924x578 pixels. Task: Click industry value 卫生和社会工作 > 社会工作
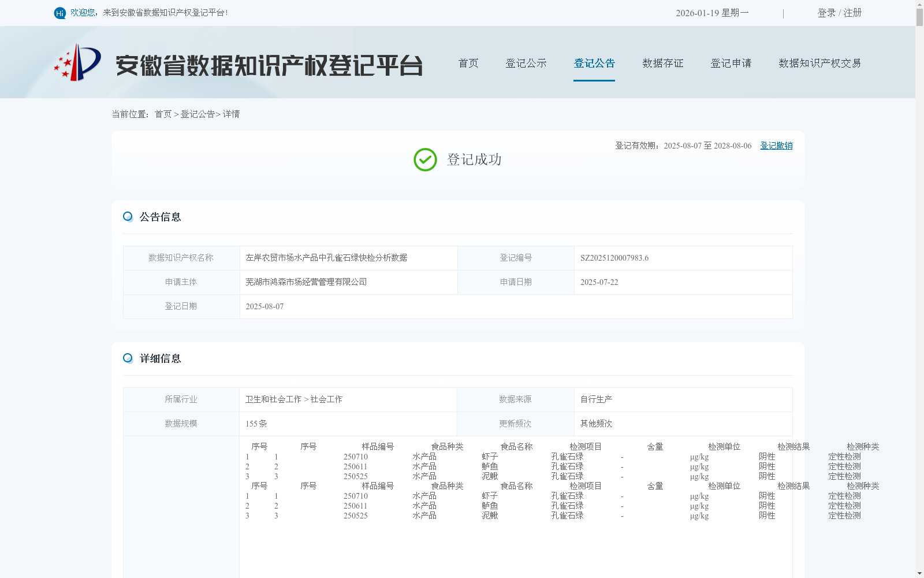(x=294, y=399)
